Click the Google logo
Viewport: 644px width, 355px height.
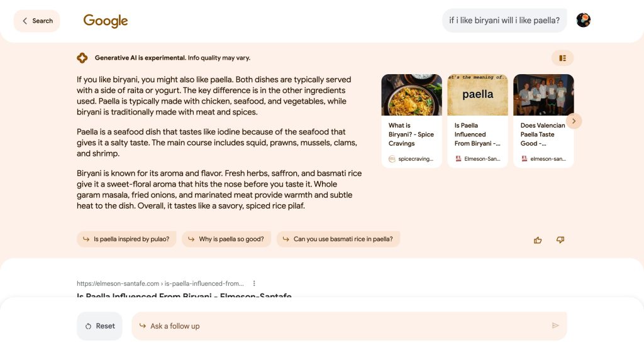(106, 21)
